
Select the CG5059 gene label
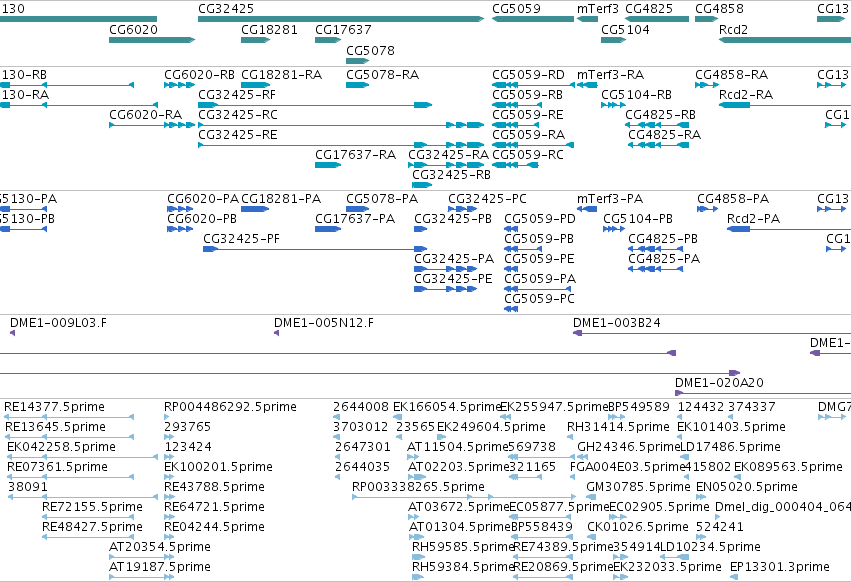point(516,9)
